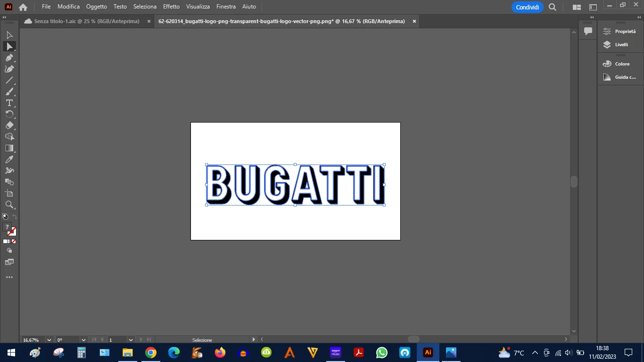644x362 pixels.
Task: Switch to Senza titolo-1.aic tab
Action: click(87, 21)
